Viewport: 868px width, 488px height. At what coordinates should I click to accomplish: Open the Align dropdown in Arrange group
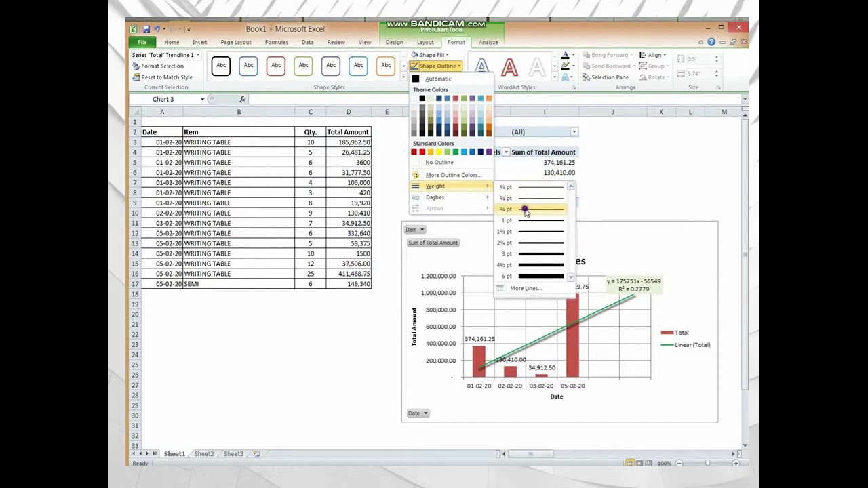pos(653,55)
